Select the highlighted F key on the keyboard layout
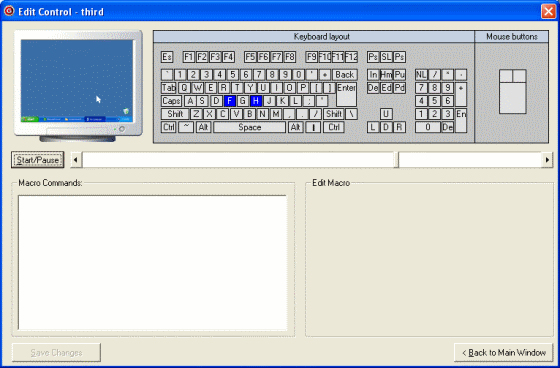This screenshot has width=560, height=368. coord(230,101)
